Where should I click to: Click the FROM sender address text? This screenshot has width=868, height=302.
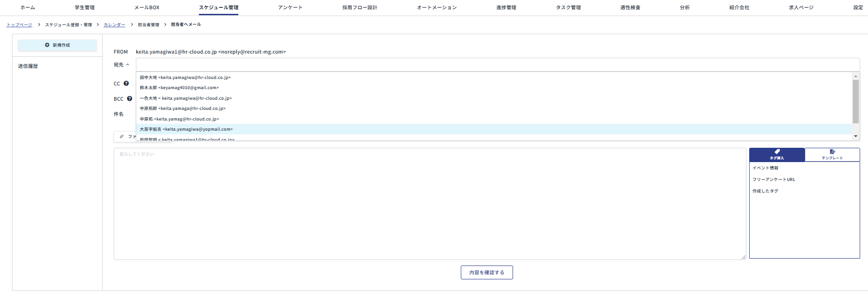[211, 52]
